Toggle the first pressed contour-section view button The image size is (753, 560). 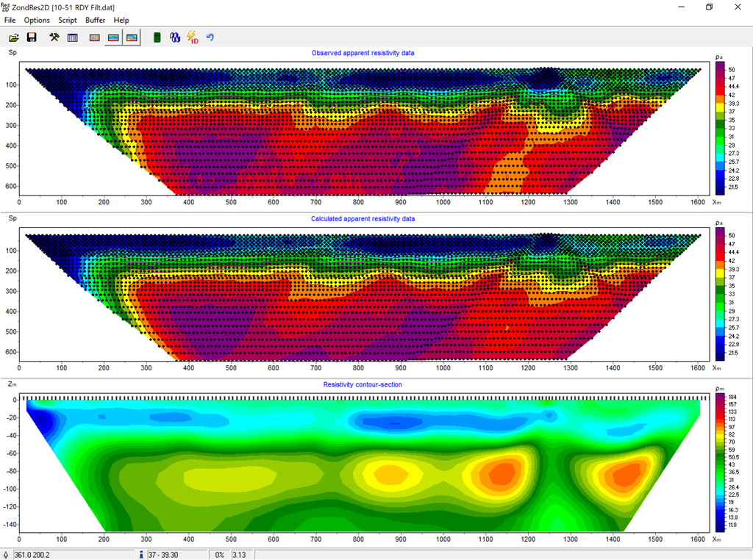[x=113, y=37]
